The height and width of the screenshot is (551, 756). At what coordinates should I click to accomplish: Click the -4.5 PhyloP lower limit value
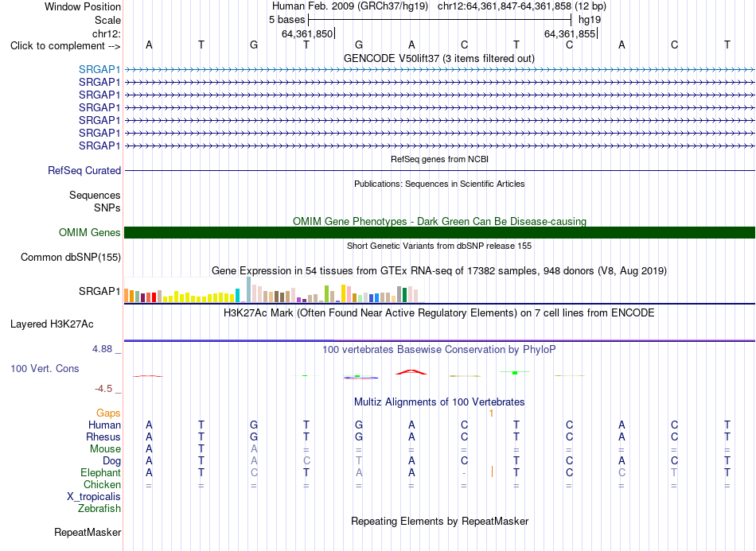[x=103, y=389]
